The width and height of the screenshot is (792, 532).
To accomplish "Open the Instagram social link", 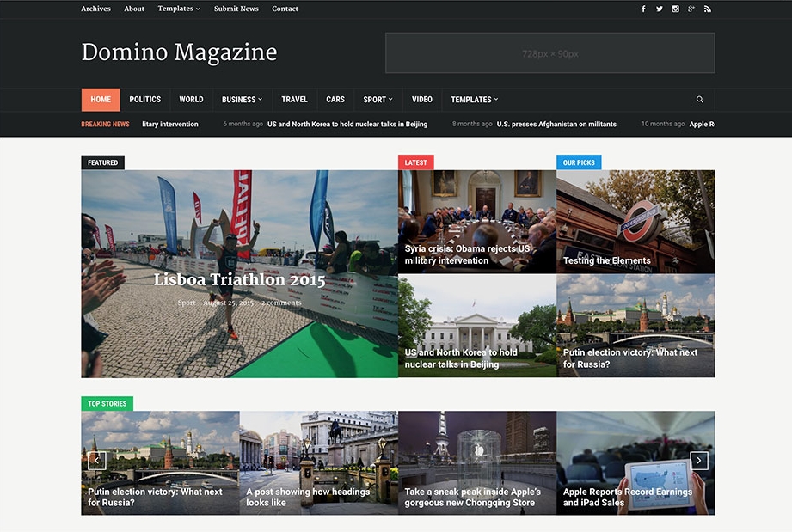I will (x=675, y=9).
